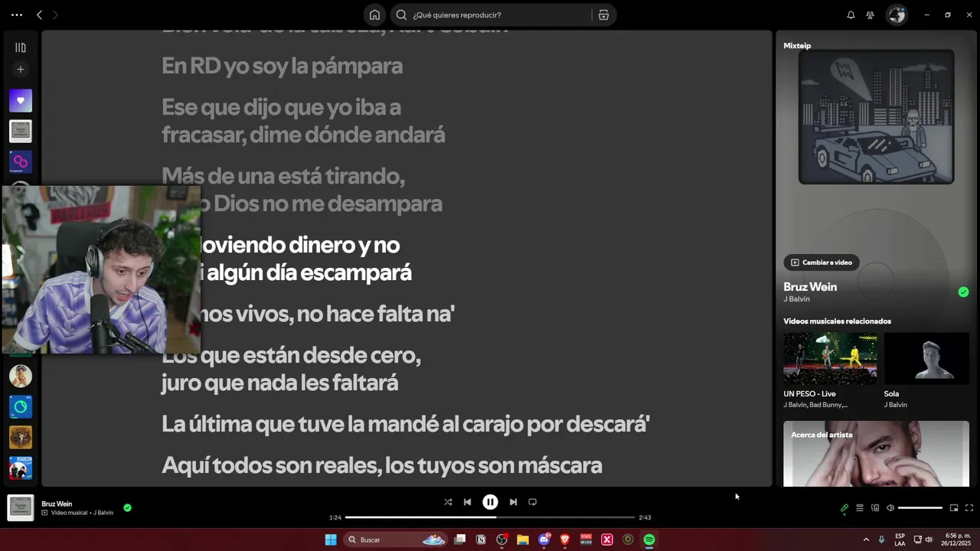Skip to previous track

[x=467, y=502]
